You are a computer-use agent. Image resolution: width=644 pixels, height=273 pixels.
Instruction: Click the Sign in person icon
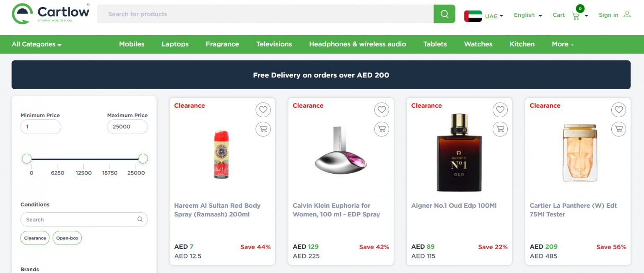(626, 14)
